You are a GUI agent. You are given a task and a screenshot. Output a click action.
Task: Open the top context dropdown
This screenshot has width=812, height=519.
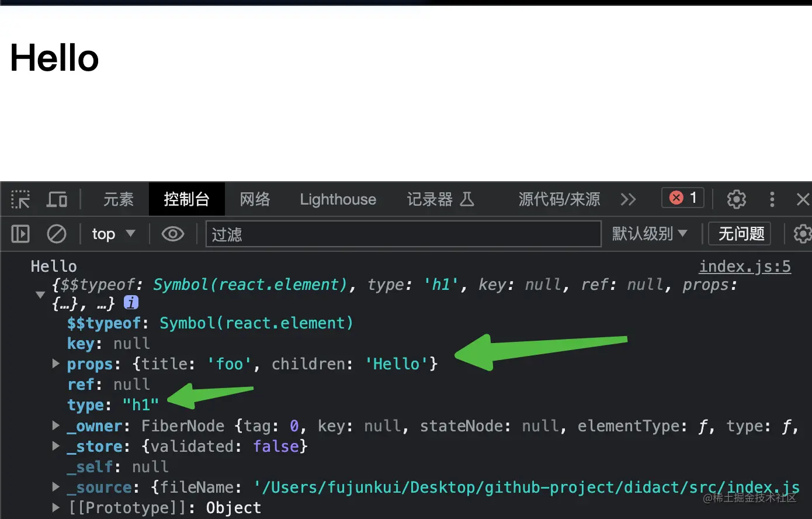pos(113,234)
